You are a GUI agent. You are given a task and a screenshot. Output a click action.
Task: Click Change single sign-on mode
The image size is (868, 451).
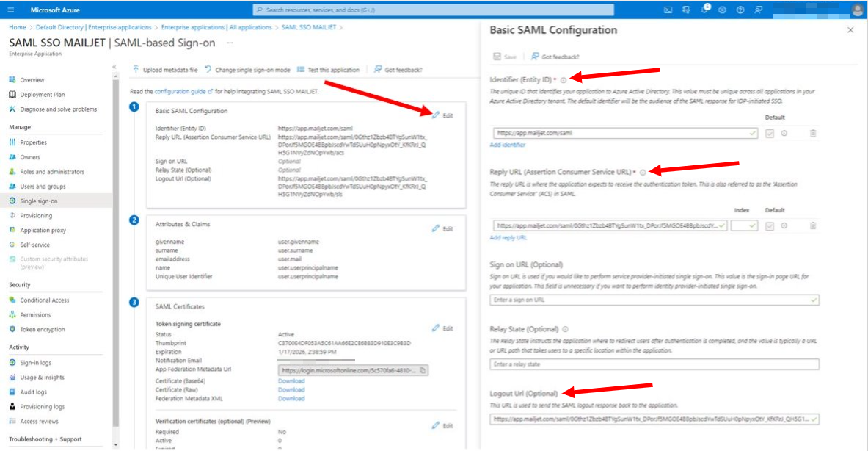[x=247, y=70]
